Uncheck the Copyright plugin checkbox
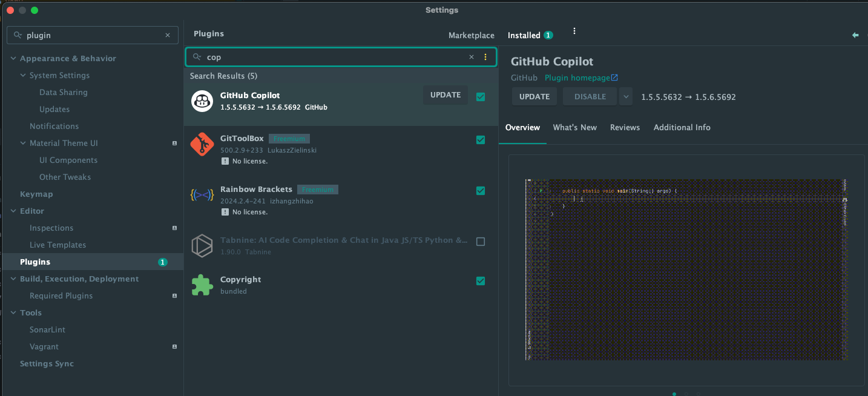Screen dimensions: 868x396 (x=481, y=281)
